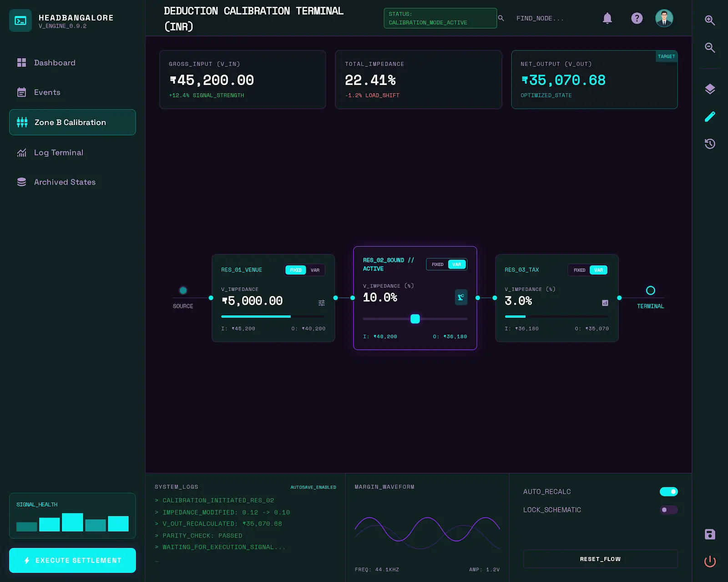Select the pencil edit tool
Viewport: 728px width, 582px height.
tap(710, 117)
